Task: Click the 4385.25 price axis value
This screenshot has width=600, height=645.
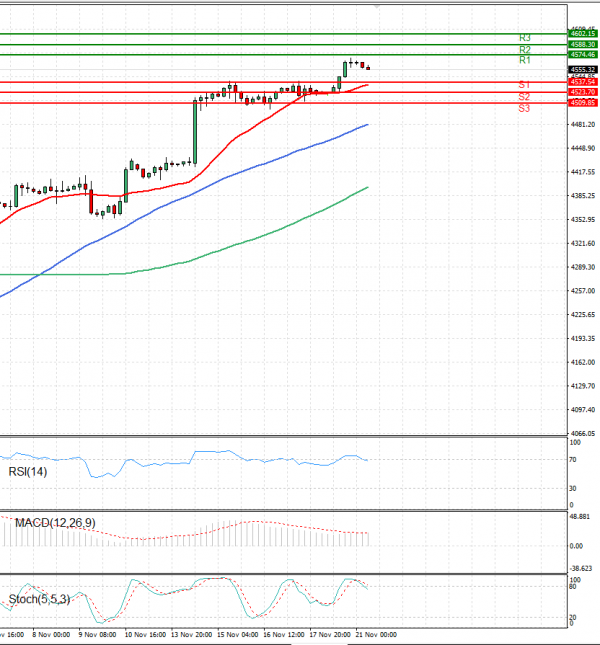Action: click(x=583, y=196)
